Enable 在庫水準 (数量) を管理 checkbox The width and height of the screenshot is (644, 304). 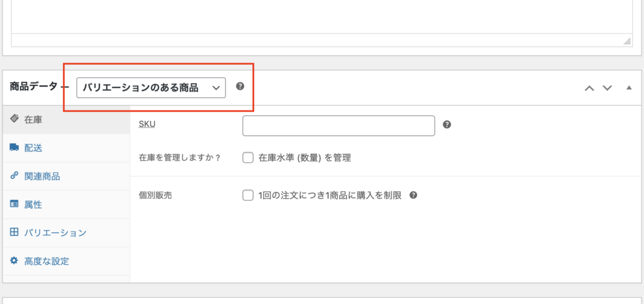[248, 158]
